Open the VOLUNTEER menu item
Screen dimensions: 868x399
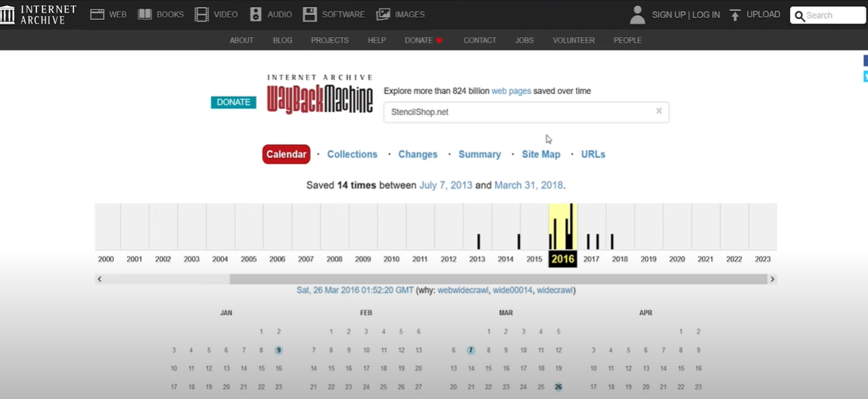(574, 40)
